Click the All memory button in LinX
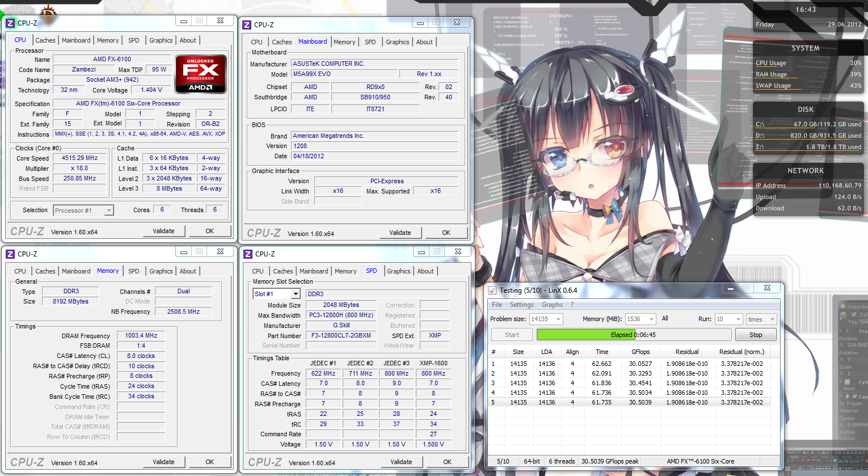Screen dimensions: 868x476 665,318
